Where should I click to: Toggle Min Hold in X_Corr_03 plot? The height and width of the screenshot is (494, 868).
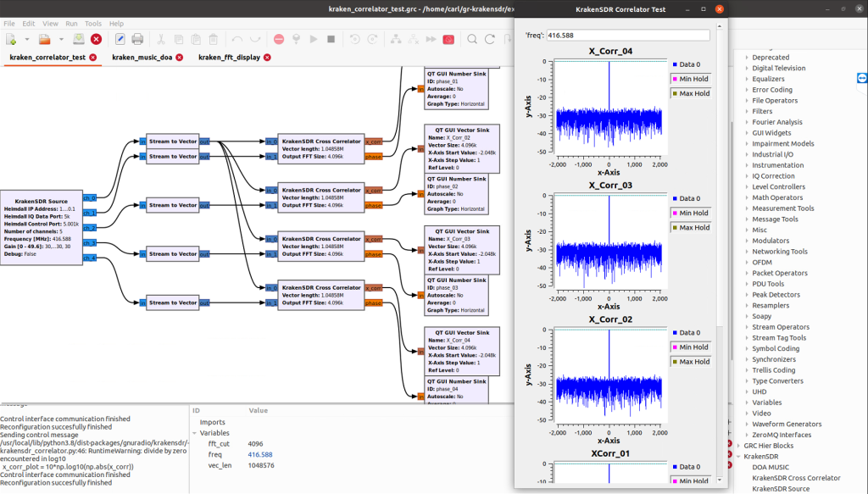(x=690, y=213)
